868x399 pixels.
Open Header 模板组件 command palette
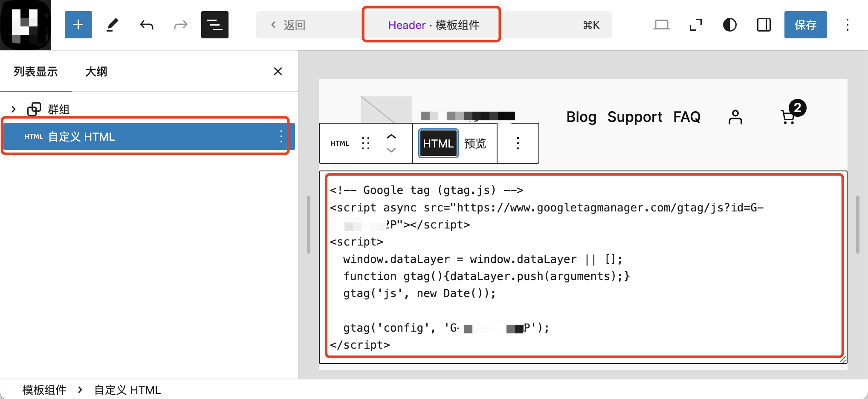[434, 25]
